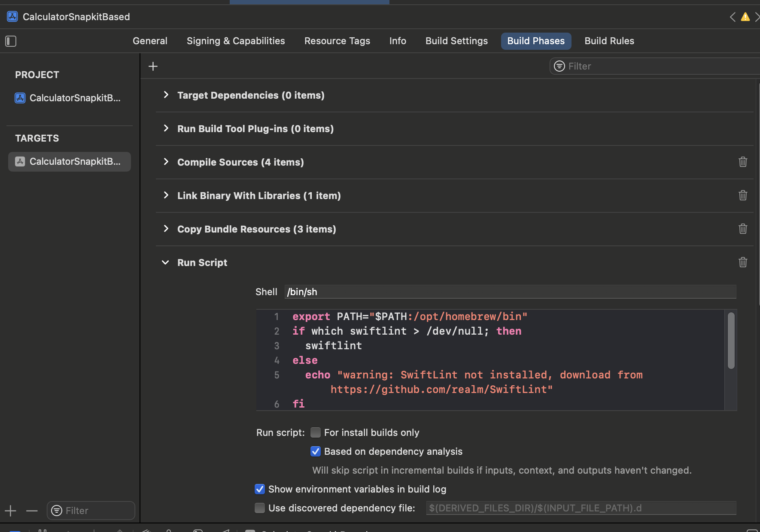Screen dimensions: 760x532
Task: Click the Shell path input field
Action: tap(510, 292)
